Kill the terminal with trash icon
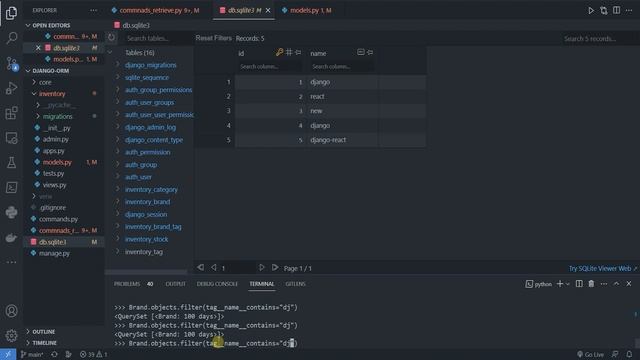Image resolution: width=640 pixels, height=360 pixels. [x=591, y=284]
